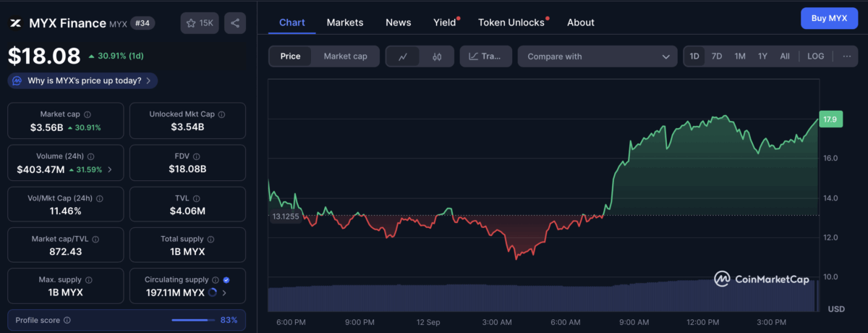Click the volume bars beneath the chart
Image resolution: width=868 pixels, height=333 pixels.
coord(542,297)
